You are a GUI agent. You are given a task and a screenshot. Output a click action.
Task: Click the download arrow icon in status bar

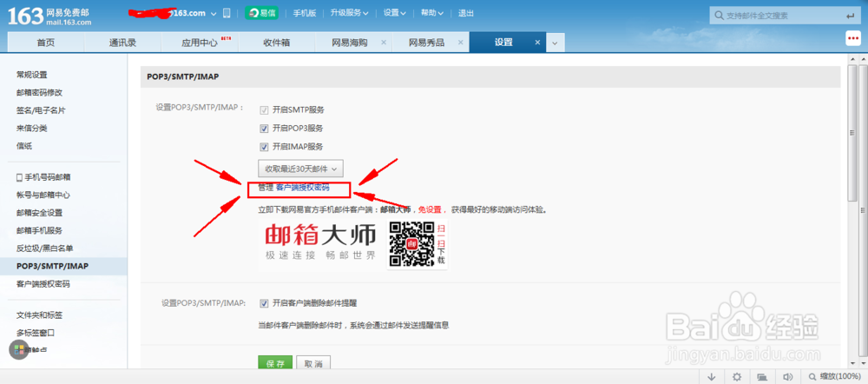pyautogui.click(x=712, y=377)
